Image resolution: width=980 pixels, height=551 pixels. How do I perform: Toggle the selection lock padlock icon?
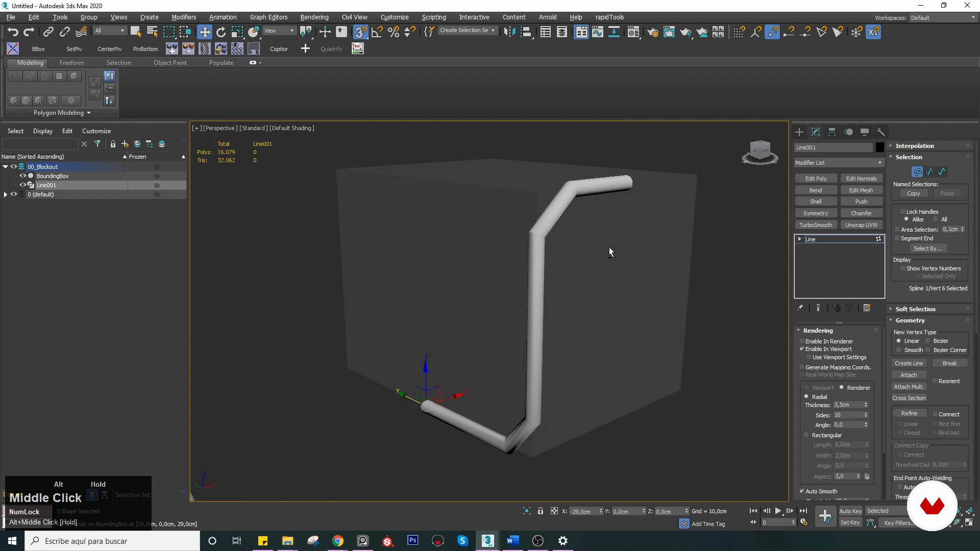(x=540, y=511)
